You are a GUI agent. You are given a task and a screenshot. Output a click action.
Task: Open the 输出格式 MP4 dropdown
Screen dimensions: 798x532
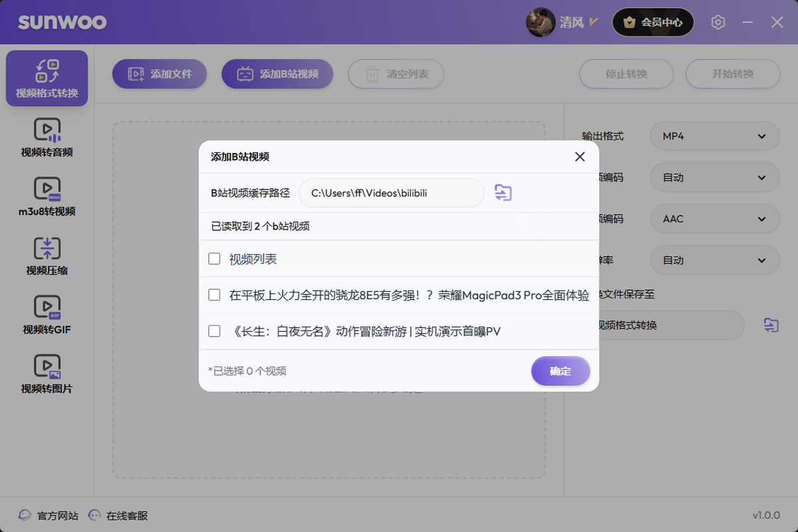point(714,136)
